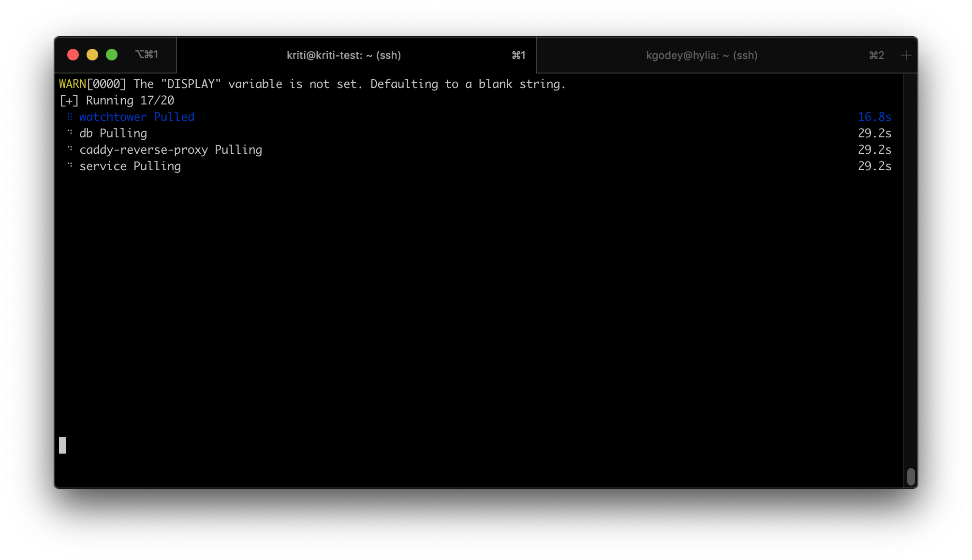
Task: Close the terminal window with red button
Action: click(x=73, y=55)
